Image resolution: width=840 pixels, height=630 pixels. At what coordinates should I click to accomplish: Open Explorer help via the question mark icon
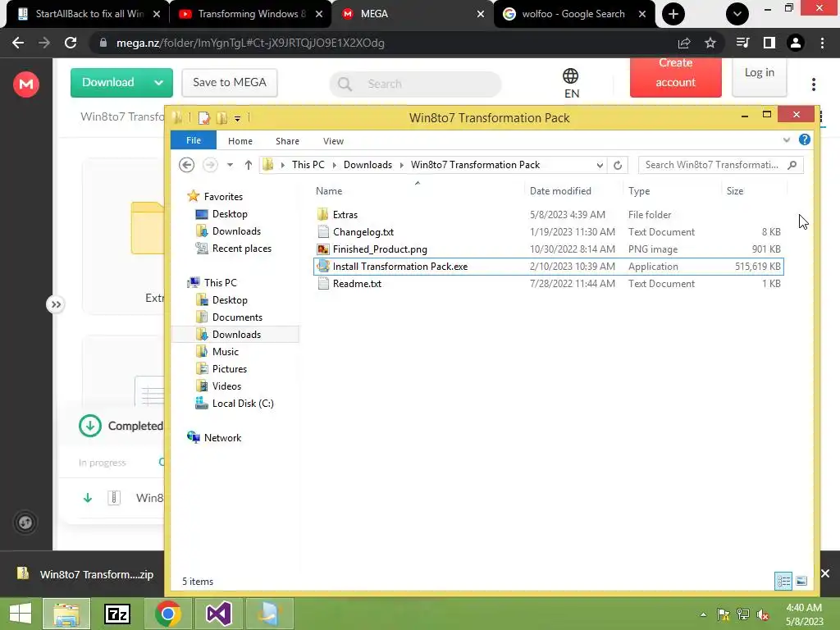point(804,139)
